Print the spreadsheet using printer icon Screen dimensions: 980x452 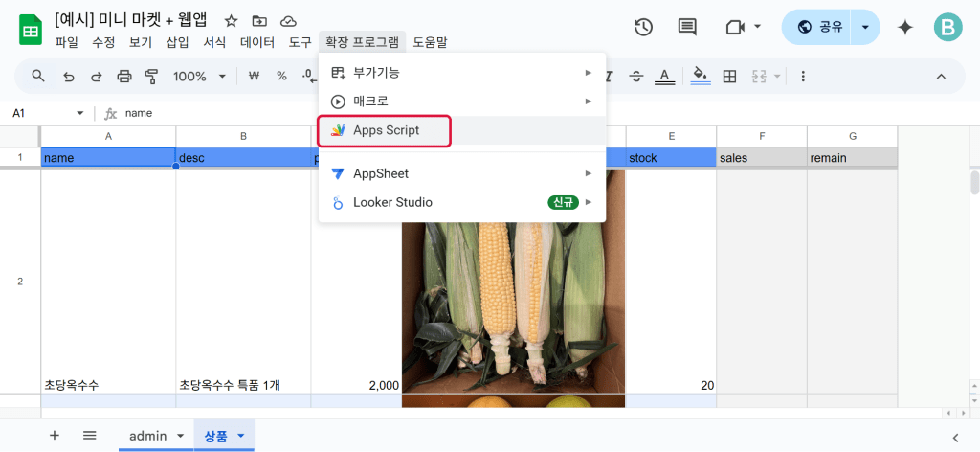[123, 77]
